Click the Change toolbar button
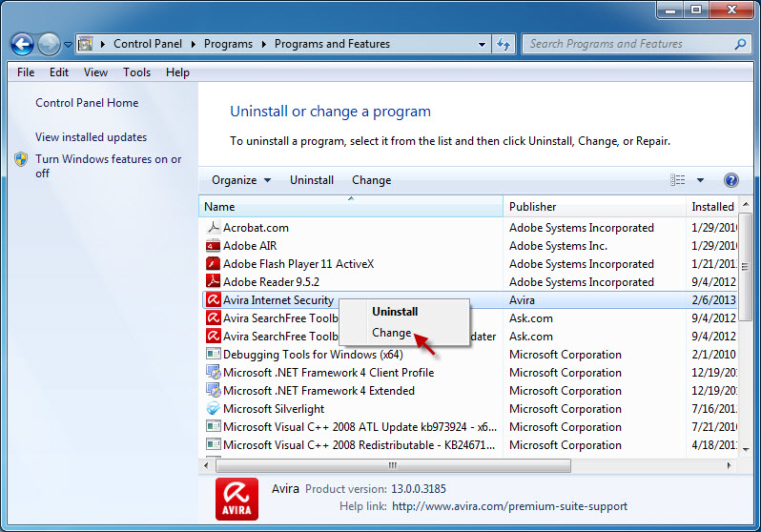The width and height of the screenshot is (761, 532). pyautogui.click(x=371, y=180)
